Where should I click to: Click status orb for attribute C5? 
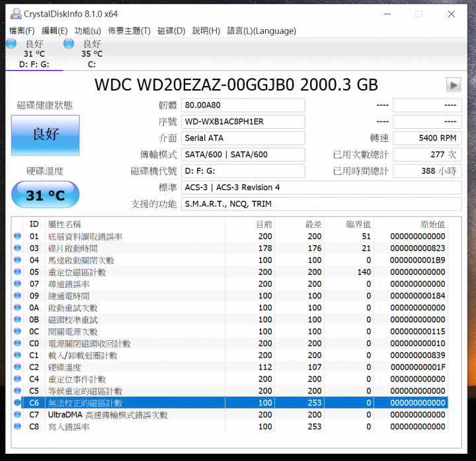pyautogui.click(x=17, y=390)
